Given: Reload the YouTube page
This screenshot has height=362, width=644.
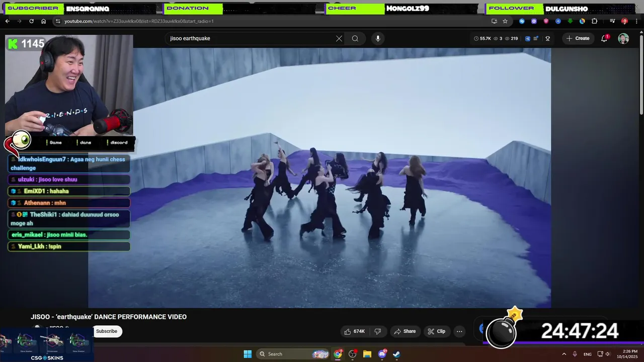Looking at the screenshot, I should (x=31, y=21).
